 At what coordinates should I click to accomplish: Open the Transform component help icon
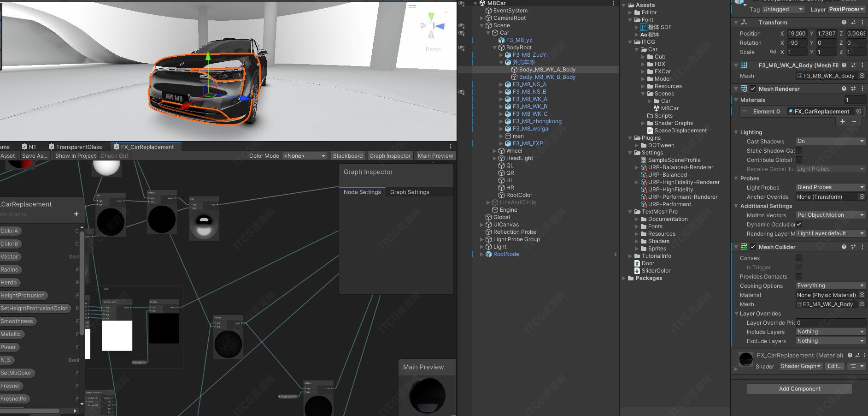[x=844, y=22]
